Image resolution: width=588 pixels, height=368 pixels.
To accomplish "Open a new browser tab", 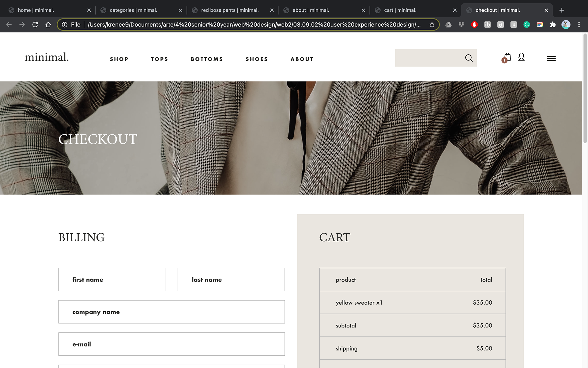I will click(x=562, y=10).
